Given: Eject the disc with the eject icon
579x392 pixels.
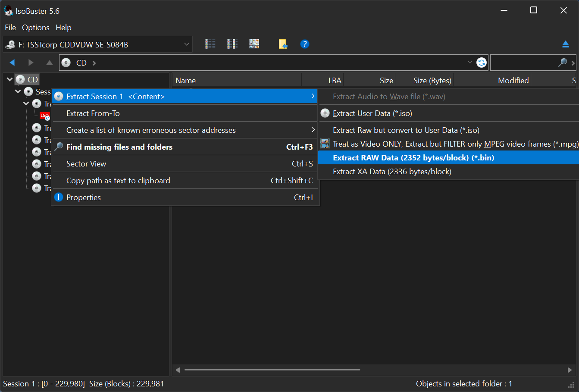Looking at the screenshot, I should click(566, 44).
